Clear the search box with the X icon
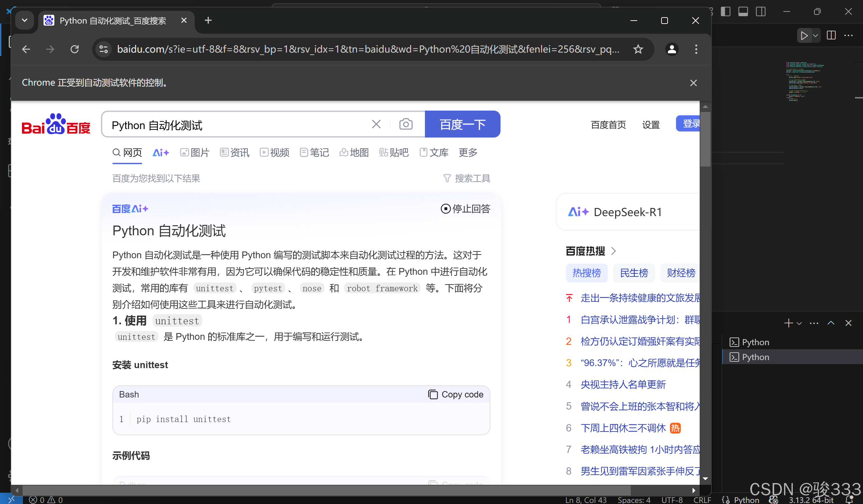The height and width of the screenshot is (504, 863). 376,124
